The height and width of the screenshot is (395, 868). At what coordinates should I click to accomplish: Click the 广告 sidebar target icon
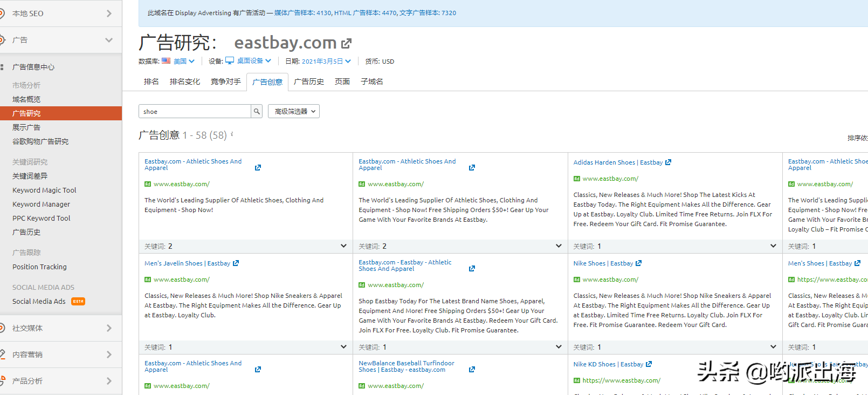(2, 40)
